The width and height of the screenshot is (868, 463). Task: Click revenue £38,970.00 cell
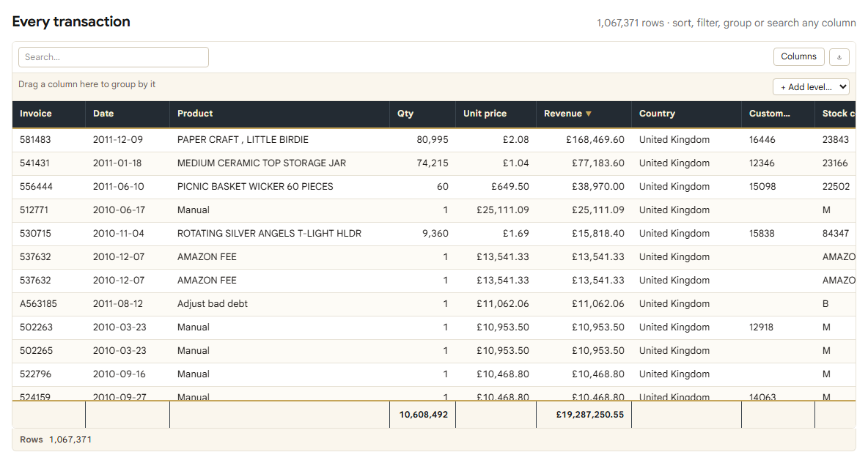point(584,187)
